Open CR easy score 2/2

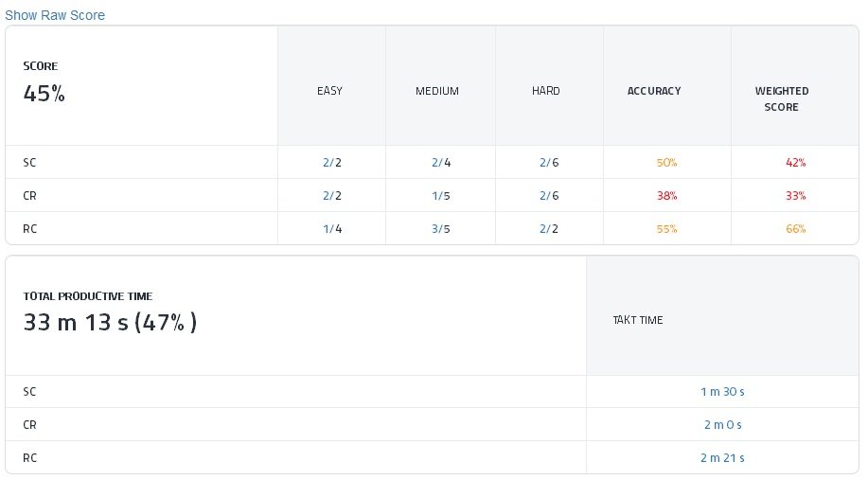coord(331,195)
